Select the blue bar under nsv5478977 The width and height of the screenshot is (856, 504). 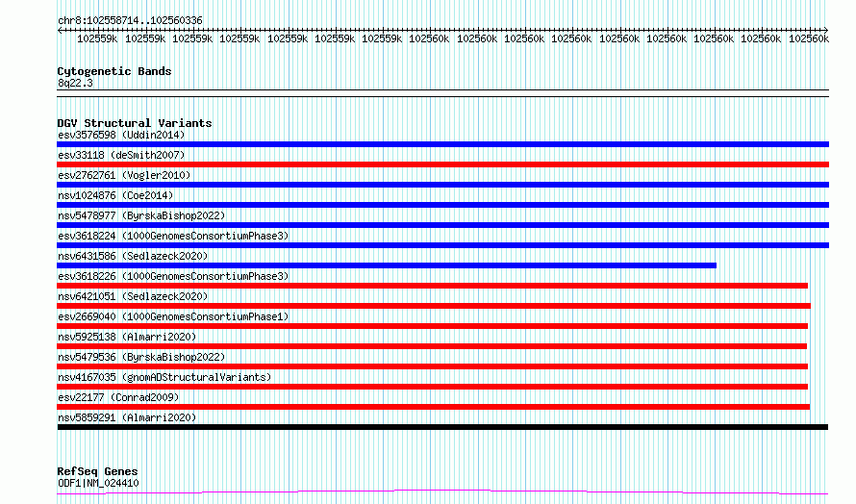pos(442,225)
